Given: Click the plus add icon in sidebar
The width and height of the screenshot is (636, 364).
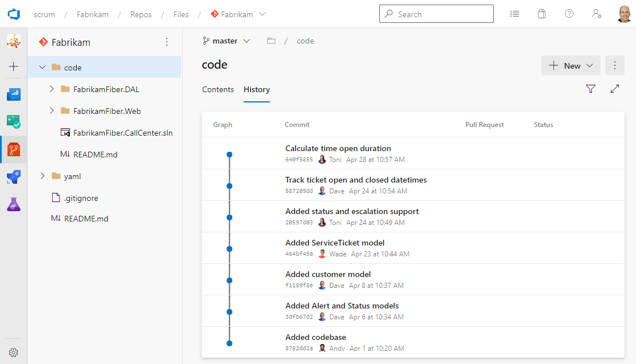Looking at the screenshot, I should tap(14, 66).
